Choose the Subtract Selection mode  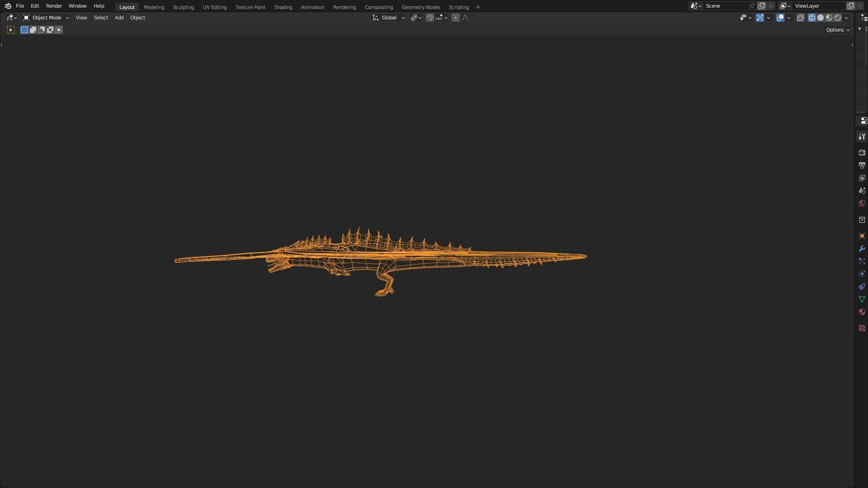click(x=42, y=30)
